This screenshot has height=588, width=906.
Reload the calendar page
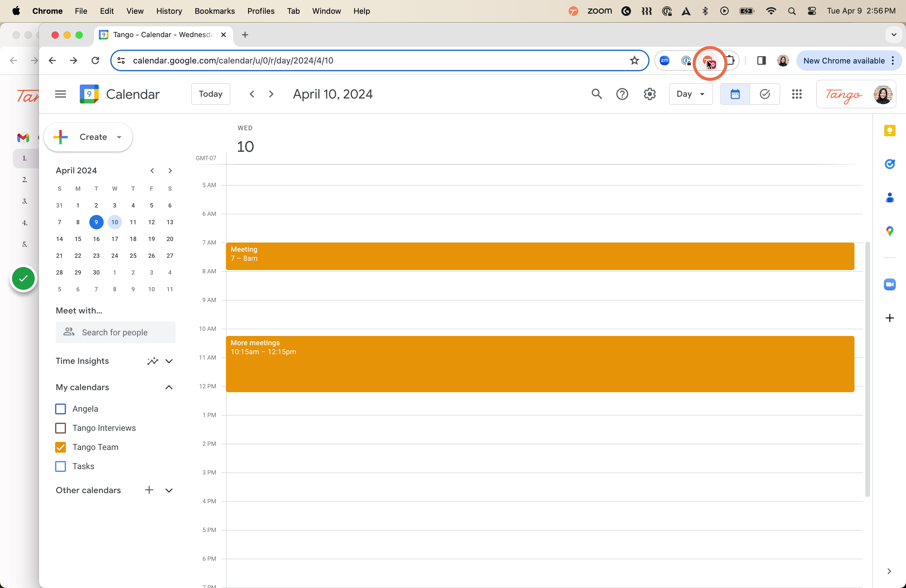95,60
